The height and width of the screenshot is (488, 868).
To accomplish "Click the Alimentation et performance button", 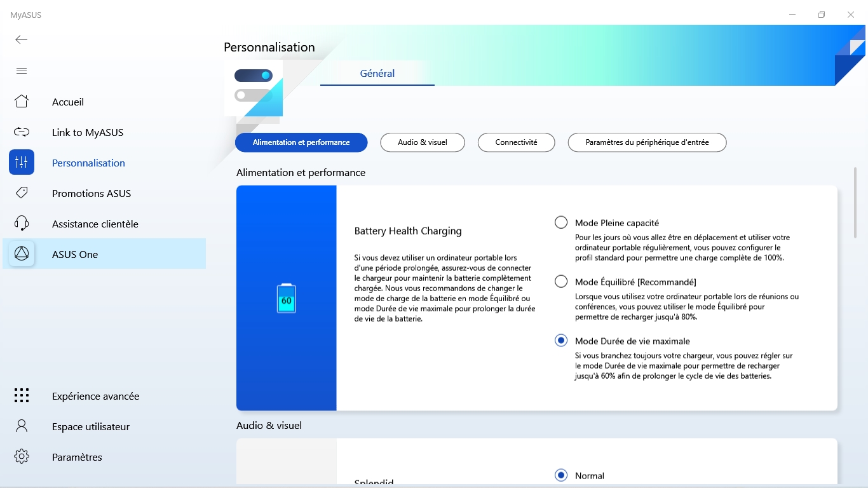I will pyautogui.click(x=301, y=142).
